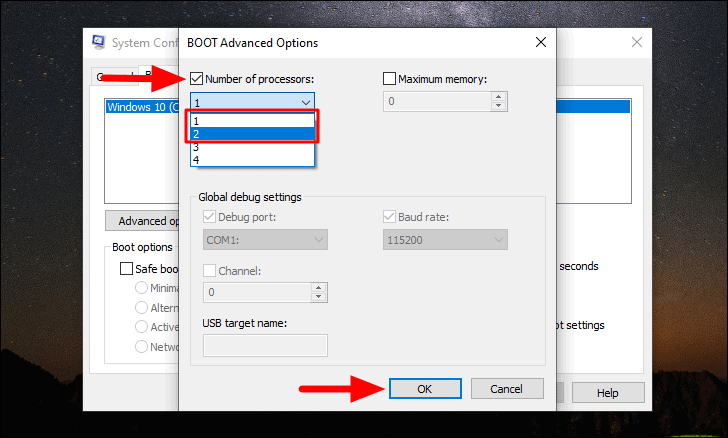Open the 115200 baud rate dropdown
This screenshot has width=728, height=438.
coord(445,240)
